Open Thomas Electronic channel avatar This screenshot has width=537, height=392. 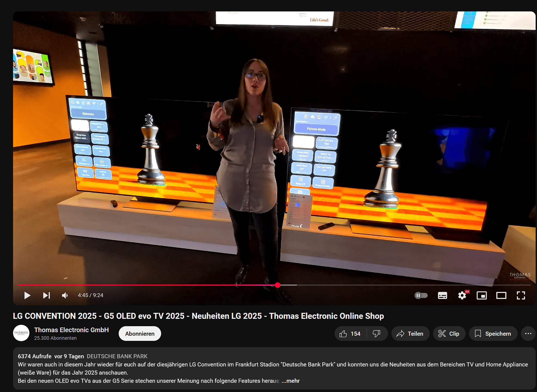tap(21, 333)
